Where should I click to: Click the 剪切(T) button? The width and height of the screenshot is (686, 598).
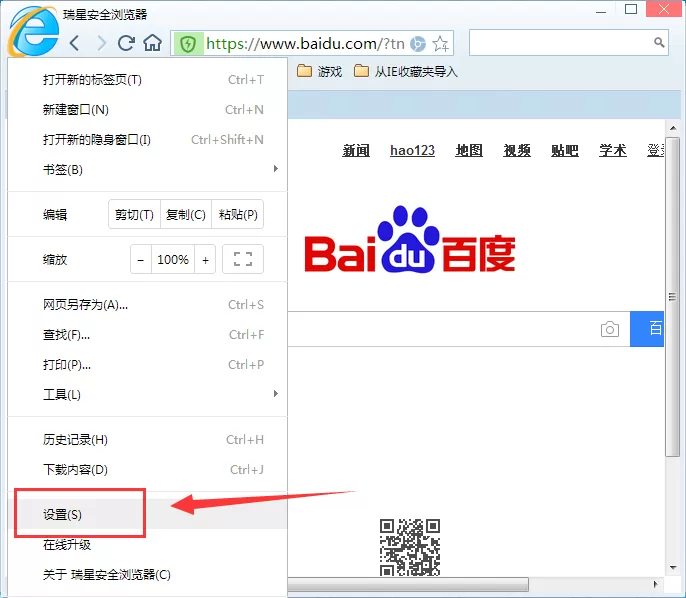click(134, 214)
